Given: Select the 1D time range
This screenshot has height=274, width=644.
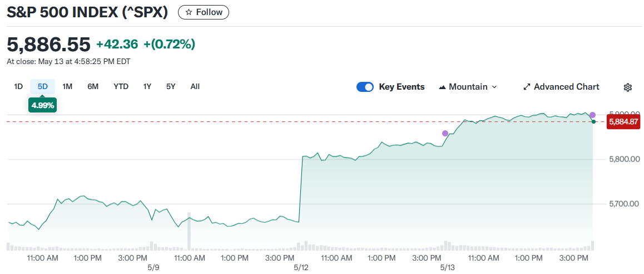Looking at the screenshot, I should click(x=18, y=86).
